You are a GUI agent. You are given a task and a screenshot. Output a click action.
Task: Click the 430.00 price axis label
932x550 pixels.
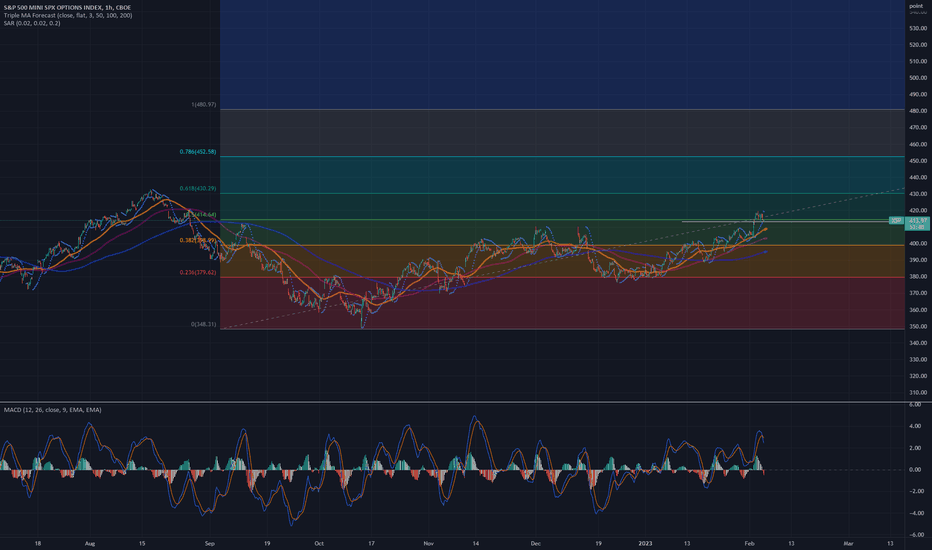click(x=918, y=194)
